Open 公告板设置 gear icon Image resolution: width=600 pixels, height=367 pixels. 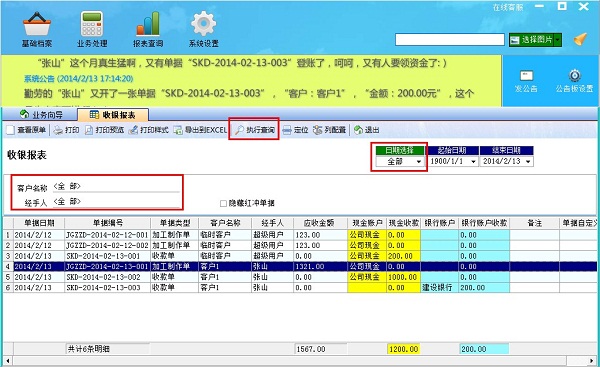coord(574,81)
